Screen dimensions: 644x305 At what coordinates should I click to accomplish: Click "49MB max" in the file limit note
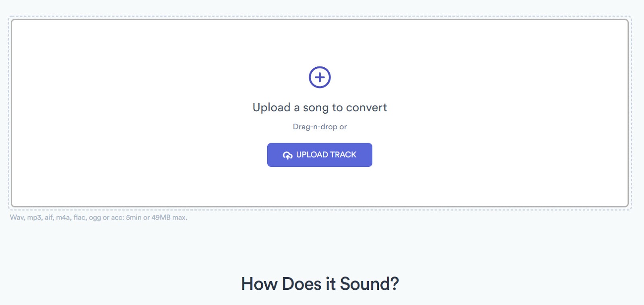[169, 218]
